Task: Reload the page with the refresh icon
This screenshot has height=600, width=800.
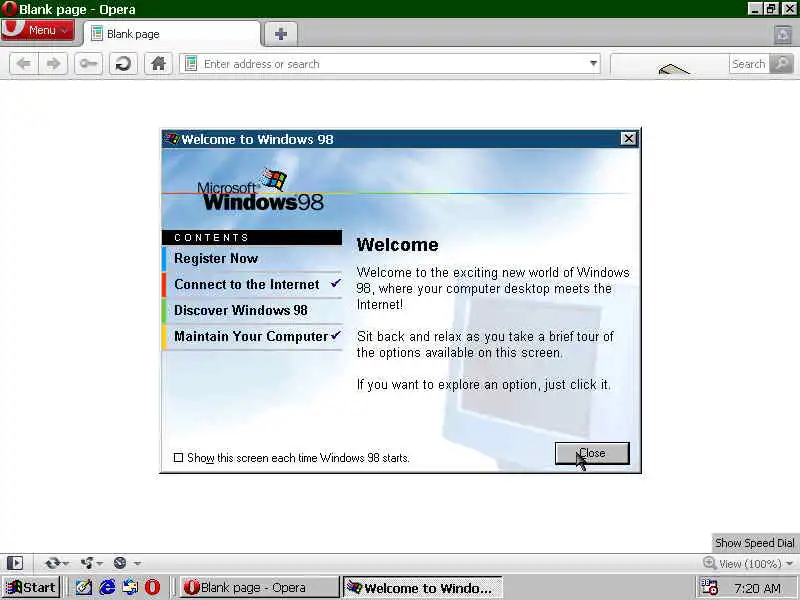Action: (123, 64)
